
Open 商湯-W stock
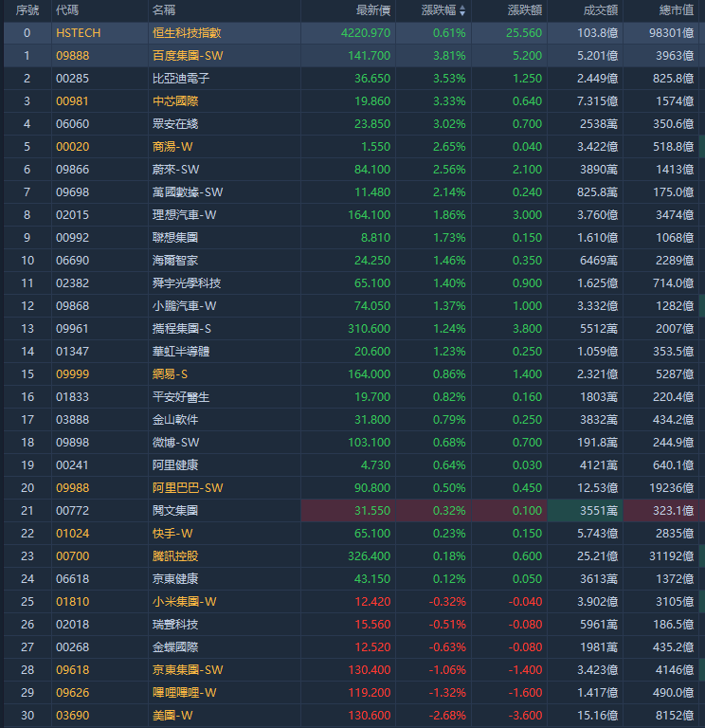coord(172,147)
